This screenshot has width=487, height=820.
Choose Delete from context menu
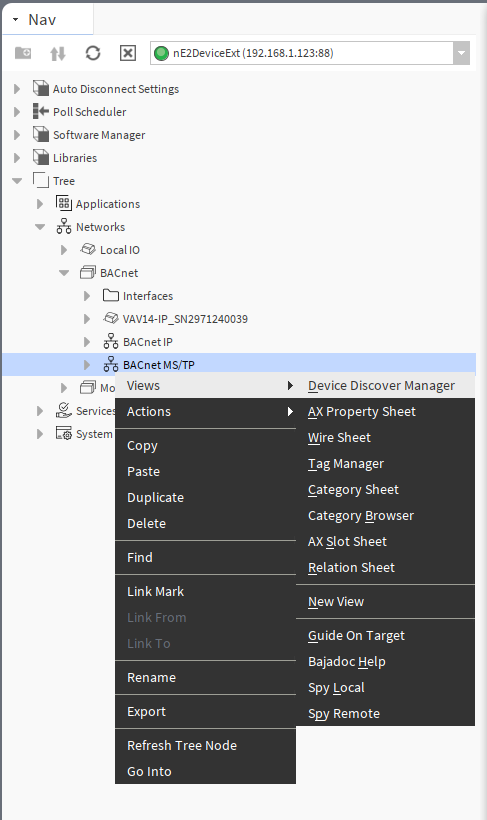pos(206,523)
